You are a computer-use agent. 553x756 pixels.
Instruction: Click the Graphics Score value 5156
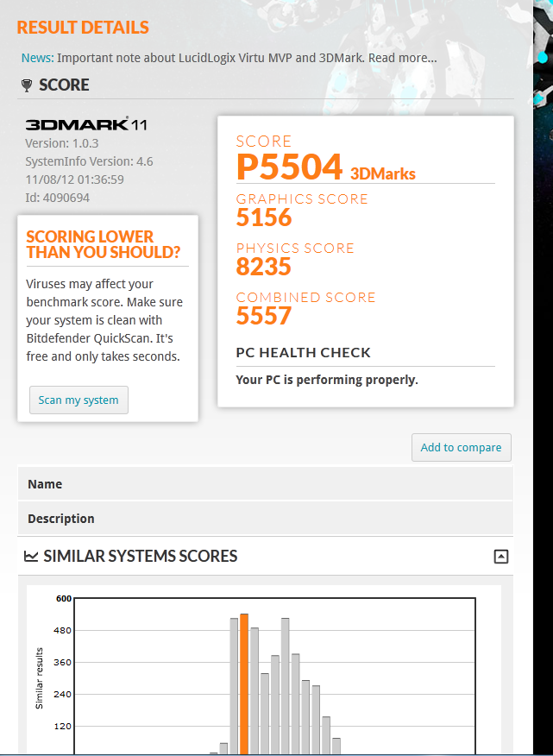(264, 217)
